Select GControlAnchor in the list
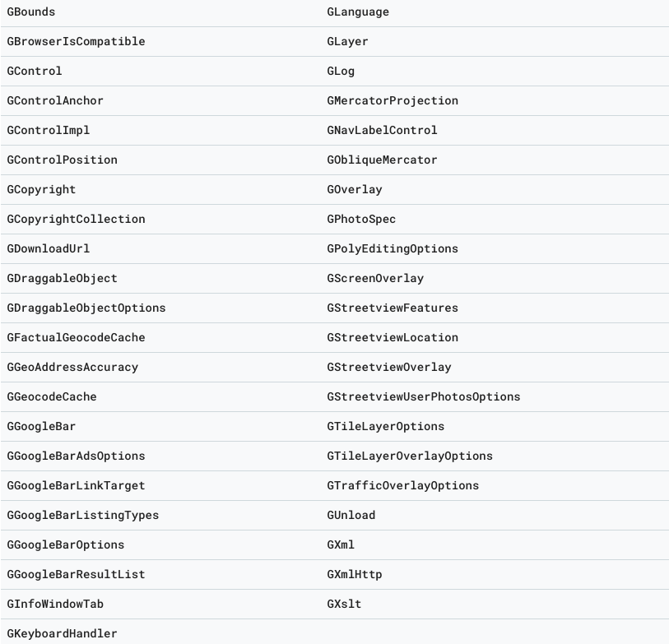The image size is (669, 644). point(55,101)
